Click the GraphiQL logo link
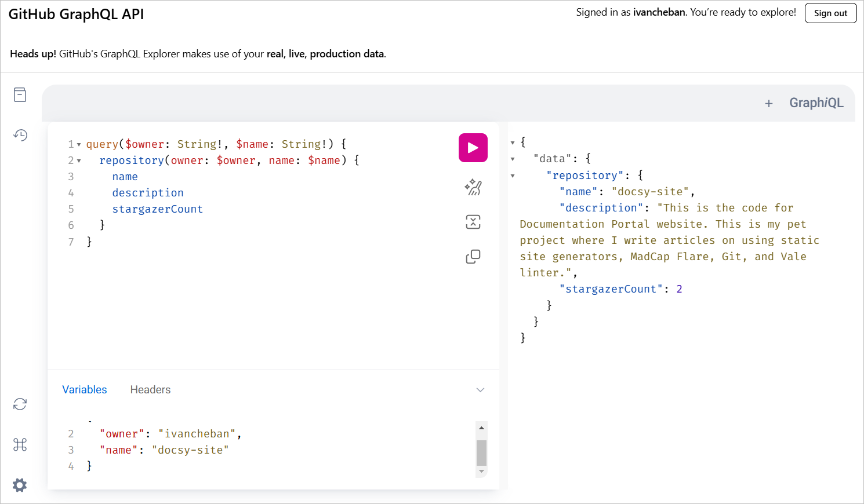This screenshot has height=504, width=864. click(x=816, y=103)
